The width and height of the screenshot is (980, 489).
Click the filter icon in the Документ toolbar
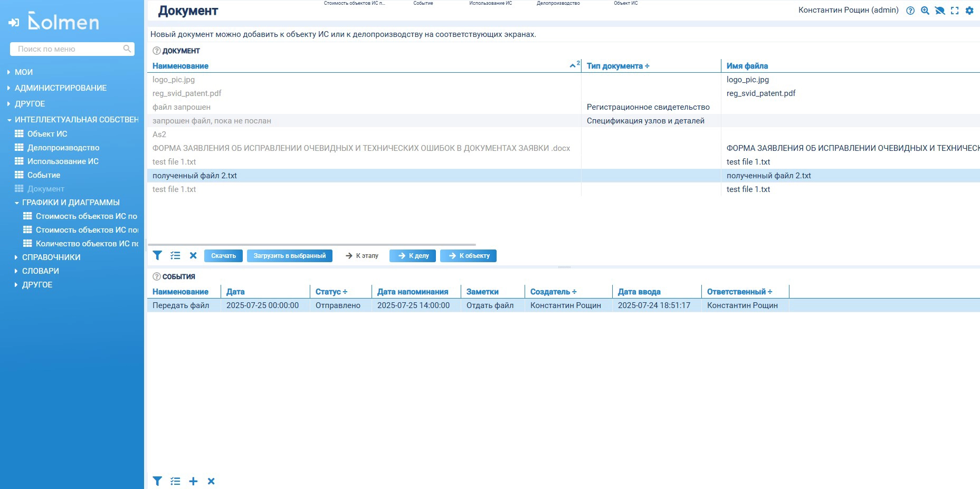157,256
